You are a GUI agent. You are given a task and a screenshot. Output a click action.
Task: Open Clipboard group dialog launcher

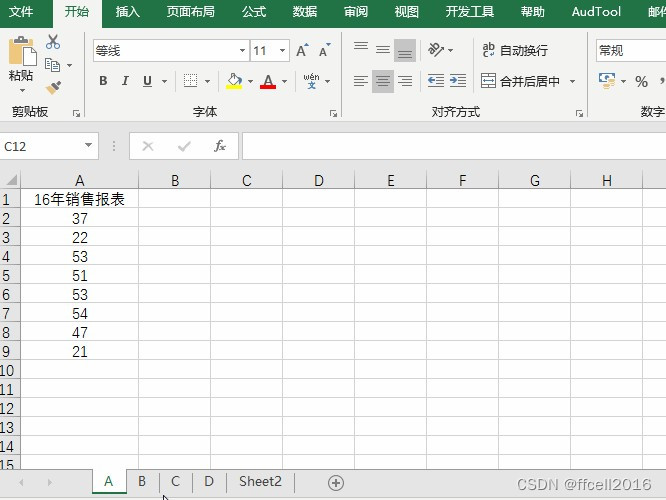click(x=76, y=113)
